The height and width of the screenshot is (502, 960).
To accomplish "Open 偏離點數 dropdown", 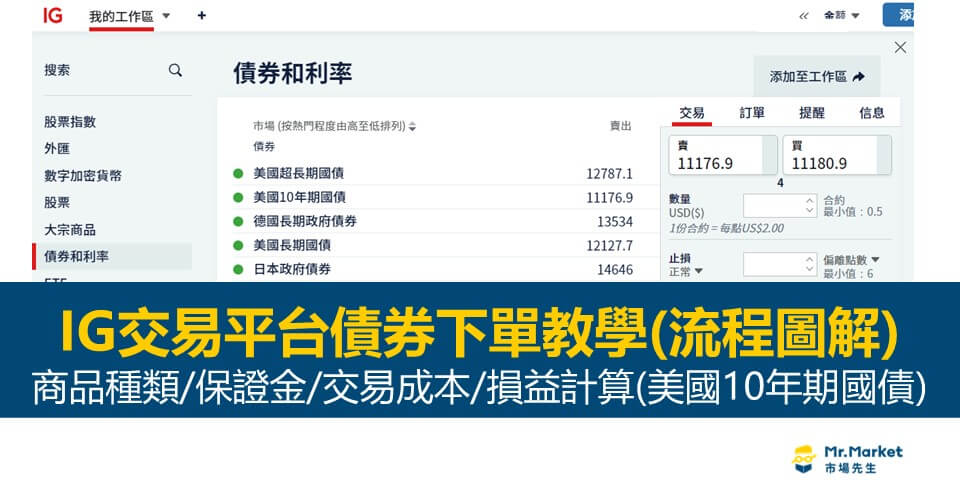I will tap(851, 260).
